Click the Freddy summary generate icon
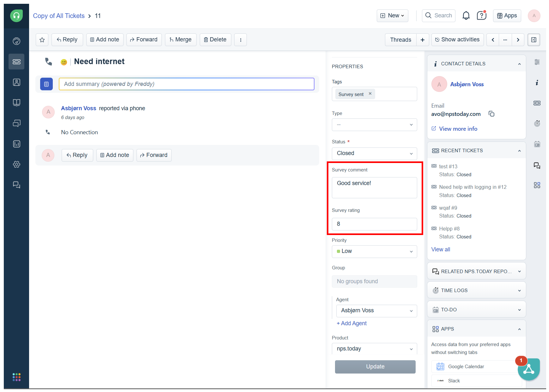549x392 pixels. 46,84
